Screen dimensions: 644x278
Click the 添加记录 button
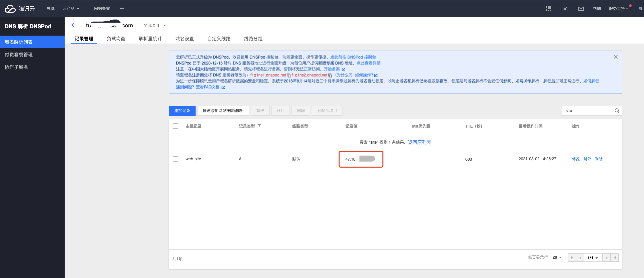click(182, 111)
